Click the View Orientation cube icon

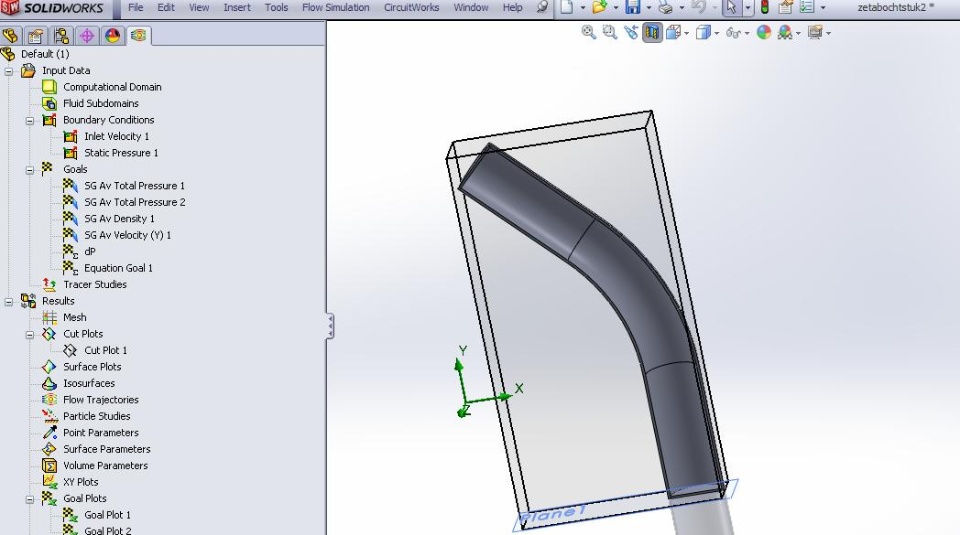pos(673,32)
